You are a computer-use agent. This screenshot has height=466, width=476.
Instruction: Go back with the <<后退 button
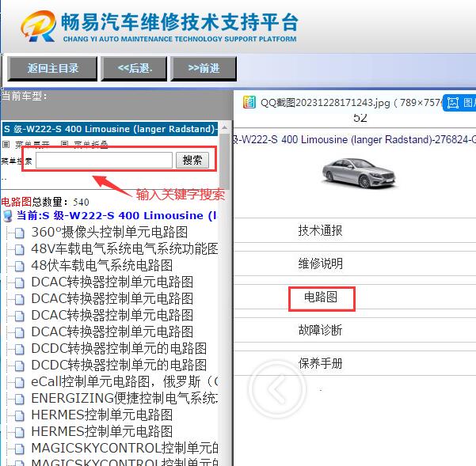134,69
